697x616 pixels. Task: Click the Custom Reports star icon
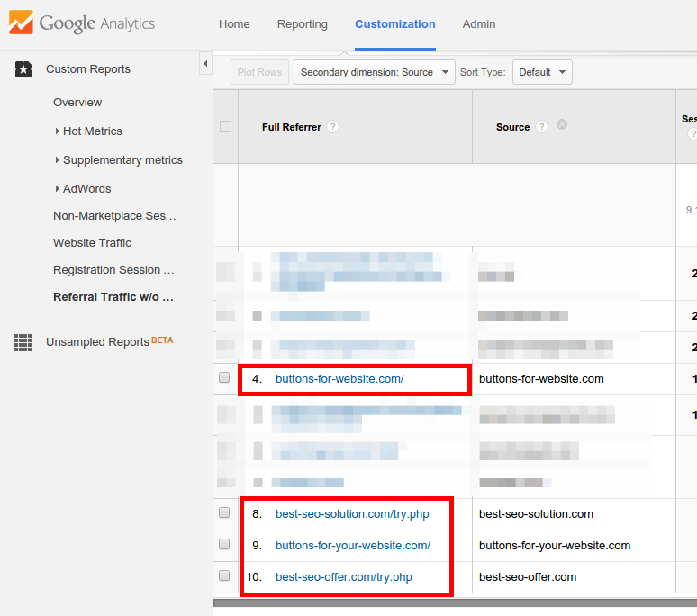tap(23, 69)
